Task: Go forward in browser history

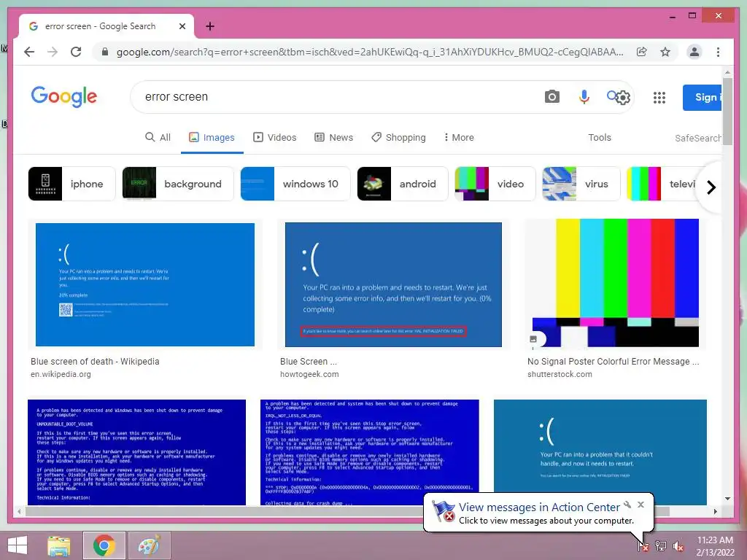Action: click(x=53, y=52)
